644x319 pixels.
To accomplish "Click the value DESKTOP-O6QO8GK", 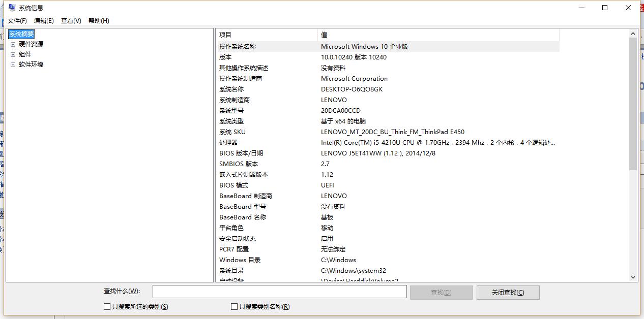I will pyautogui.click(x=352, y=89).
